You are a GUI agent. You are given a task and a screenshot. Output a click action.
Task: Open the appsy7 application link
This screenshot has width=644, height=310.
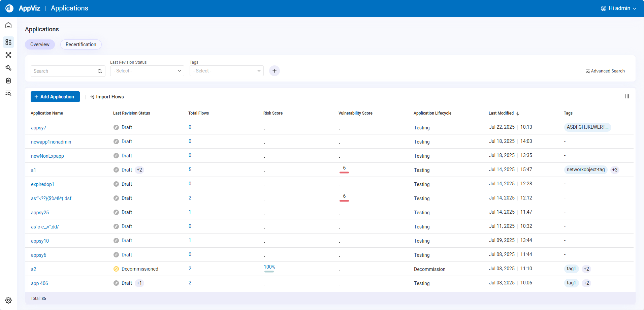pyautogui.click(x=39, y=128)
